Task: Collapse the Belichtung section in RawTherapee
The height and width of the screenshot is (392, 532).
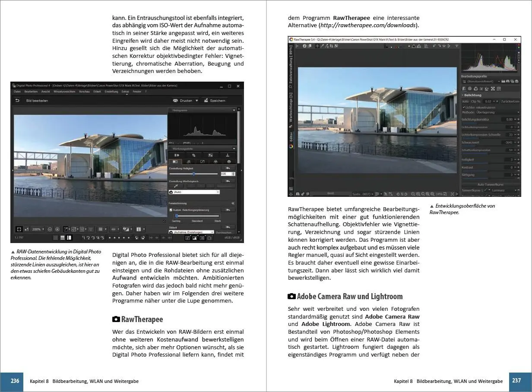Action: pos(462,95)
